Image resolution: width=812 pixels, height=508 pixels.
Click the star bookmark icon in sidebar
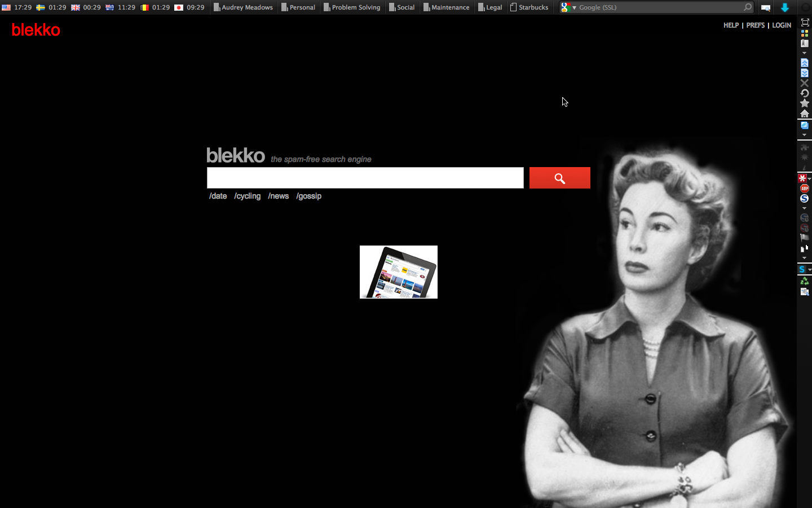point(805,103)
